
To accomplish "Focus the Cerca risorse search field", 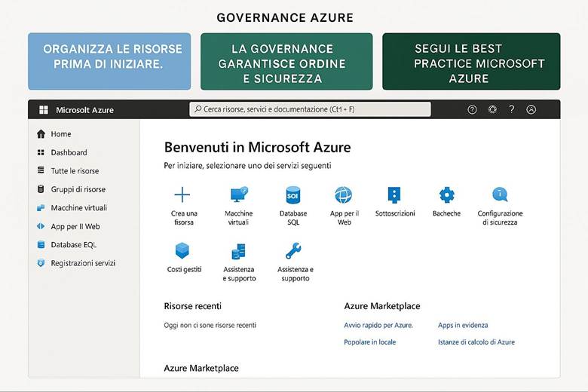I will pos(310,109).
